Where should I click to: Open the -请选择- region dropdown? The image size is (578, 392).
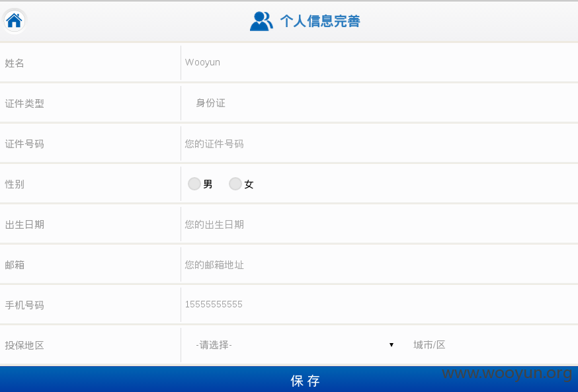point(294,345)
